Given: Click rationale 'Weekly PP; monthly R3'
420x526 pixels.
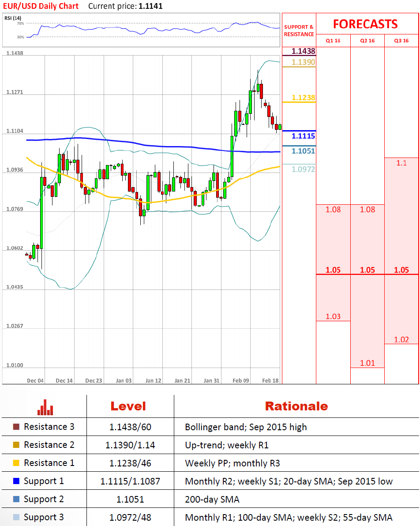Looking at the screenshot, I should [232, 463].
